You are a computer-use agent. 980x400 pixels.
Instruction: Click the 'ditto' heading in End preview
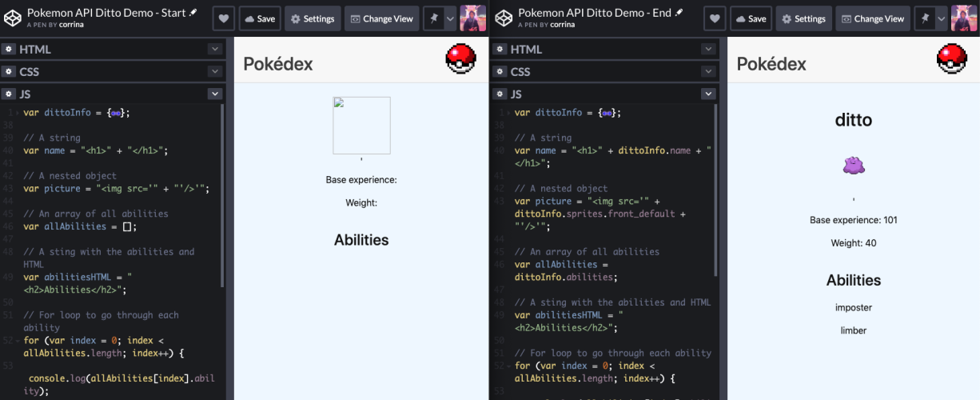[x=854, y=121]
